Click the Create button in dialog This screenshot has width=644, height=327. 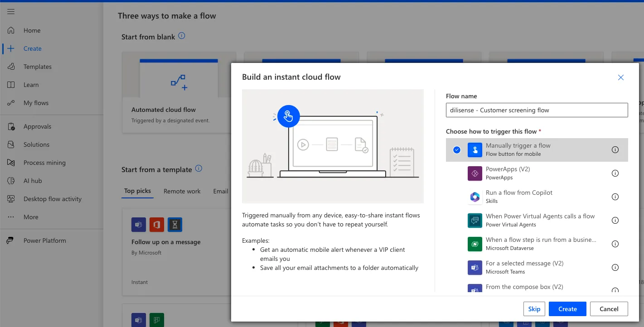pos(567,309)
